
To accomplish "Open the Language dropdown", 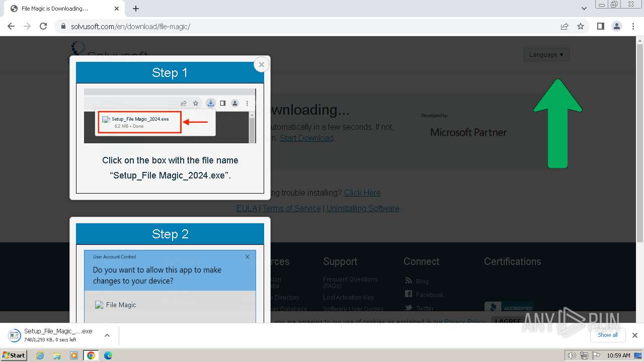I will tap(546, 54).
